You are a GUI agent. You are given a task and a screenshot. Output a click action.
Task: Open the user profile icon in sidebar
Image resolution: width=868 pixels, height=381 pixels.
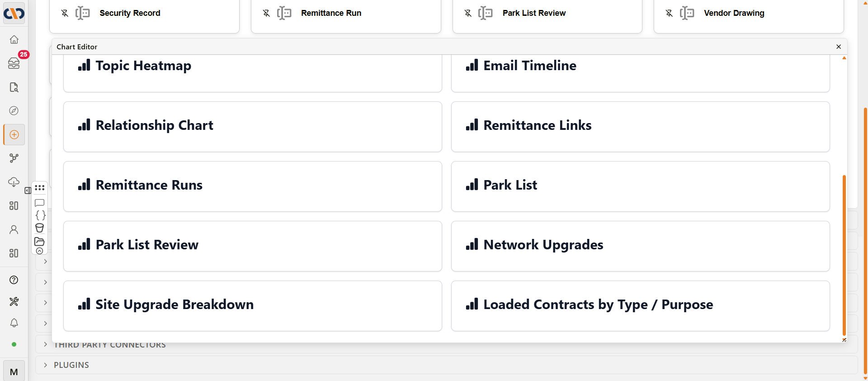click(14, 229)
